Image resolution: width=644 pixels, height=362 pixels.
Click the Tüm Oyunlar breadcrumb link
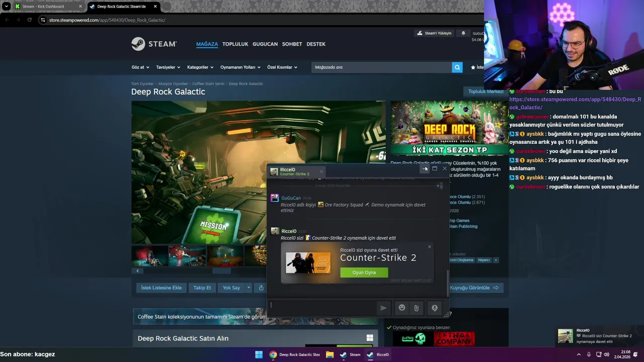pyautogui.click(x=142, y=83)
